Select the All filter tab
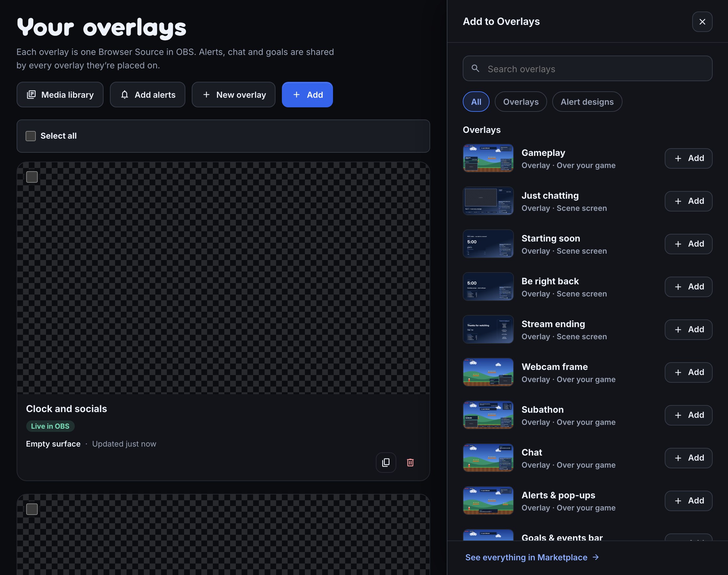 [x=476, y=102]
